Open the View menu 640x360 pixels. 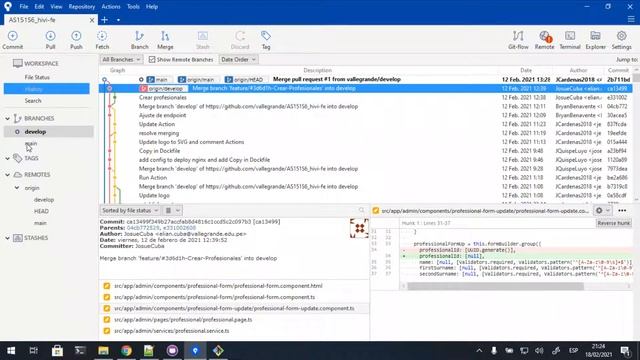point(56,7)
